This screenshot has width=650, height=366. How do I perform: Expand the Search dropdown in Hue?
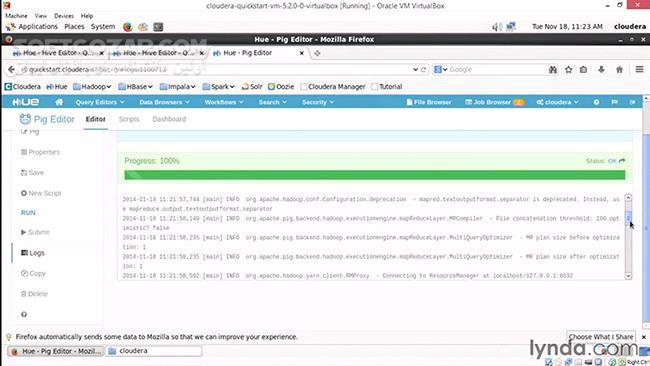pyautogui.click(x=272, y=102)
